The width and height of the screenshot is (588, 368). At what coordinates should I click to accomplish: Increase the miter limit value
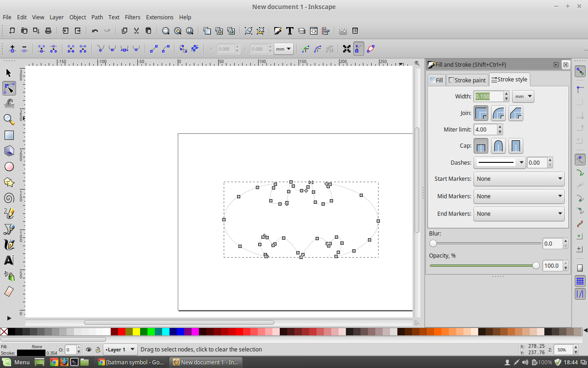pyautogui.click(x=500, y=127)
